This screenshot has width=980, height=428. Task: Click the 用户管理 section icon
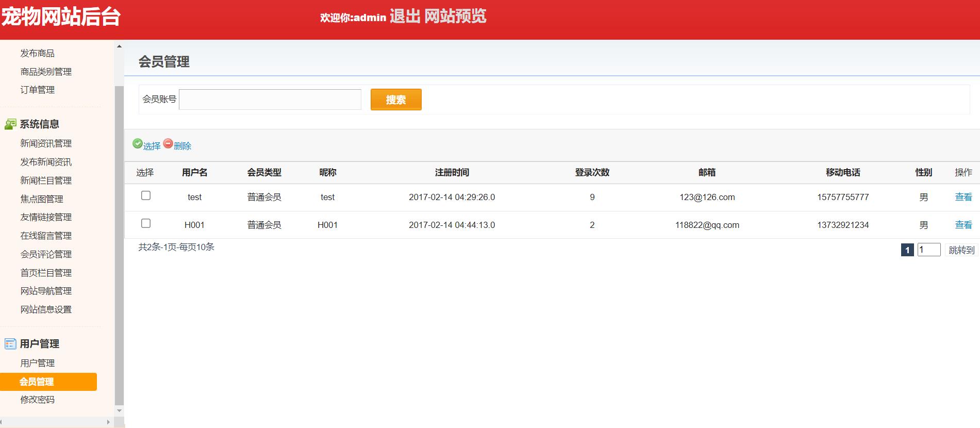[10, 344]
